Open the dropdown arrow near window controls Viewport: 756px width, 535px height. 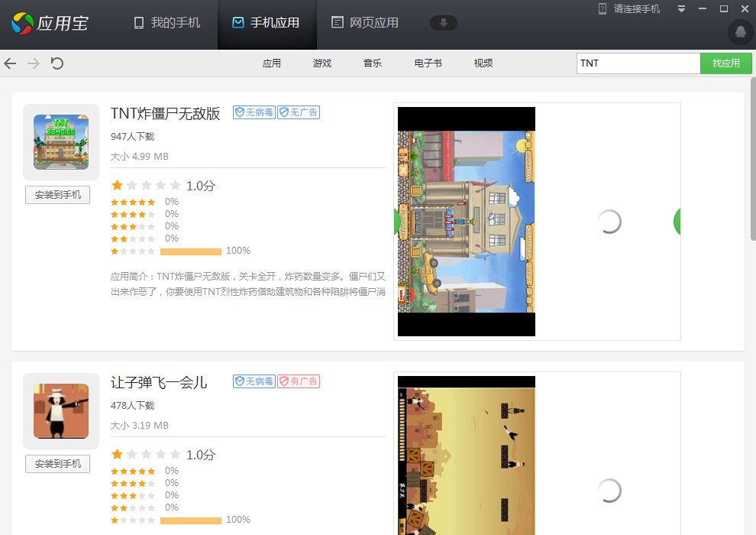pos(681,8)
